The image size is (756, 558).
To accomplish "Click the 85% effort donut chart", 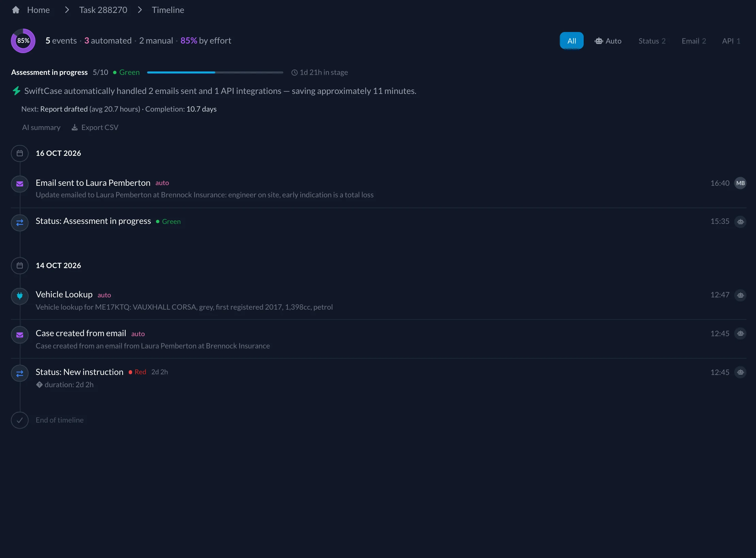I will 23,41.
